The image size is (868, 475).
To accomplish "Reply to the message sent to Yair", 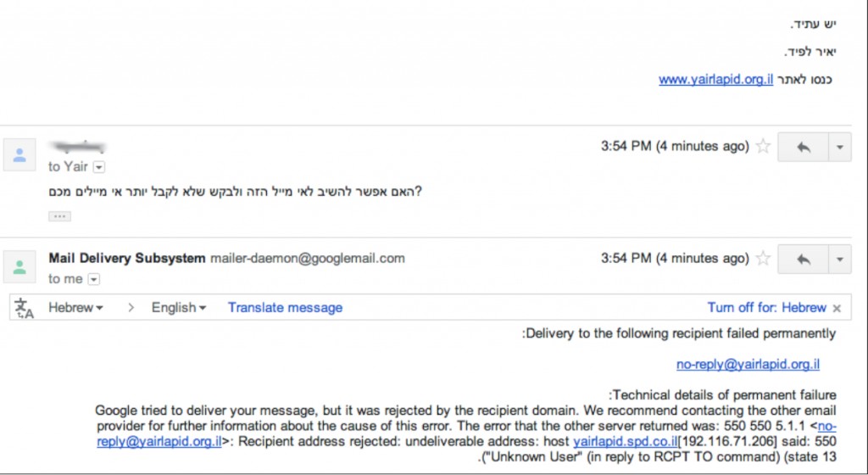I will pyautogui.click(x=802, y=148).
